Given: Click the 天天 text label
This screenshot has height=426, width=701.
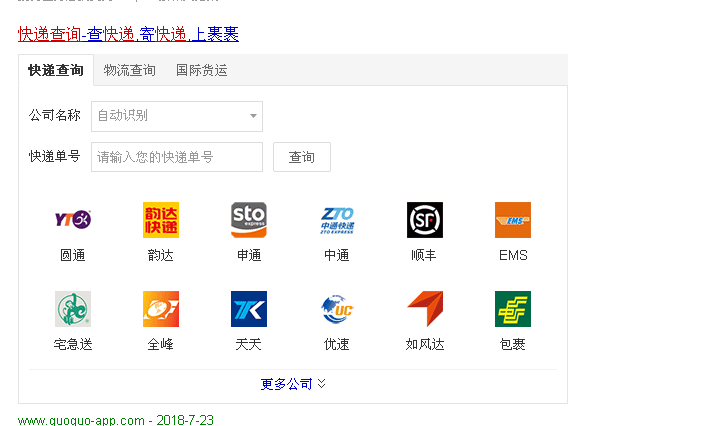Looking at the screenshot, I should (x=249, y=344).
